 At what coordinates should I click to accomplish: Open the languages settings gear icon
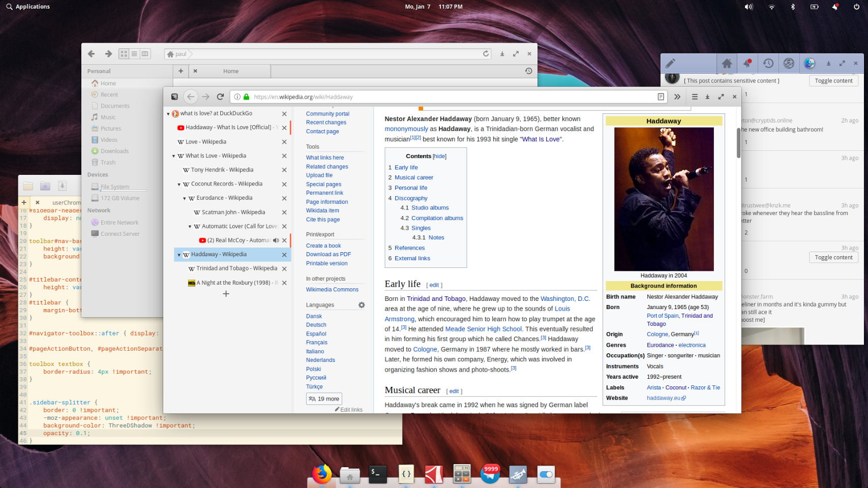[362, 305]
